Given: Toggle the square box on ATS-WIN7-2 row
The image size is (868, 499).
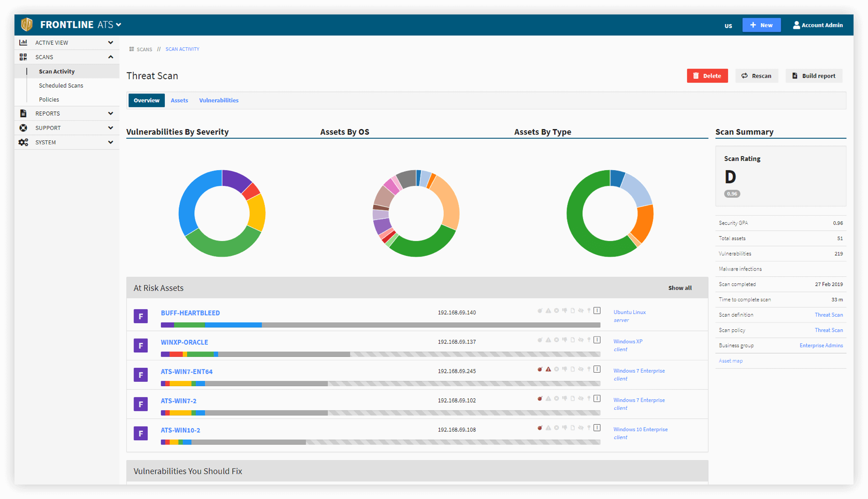Looking at the screenshot, I should coord(597,399).
